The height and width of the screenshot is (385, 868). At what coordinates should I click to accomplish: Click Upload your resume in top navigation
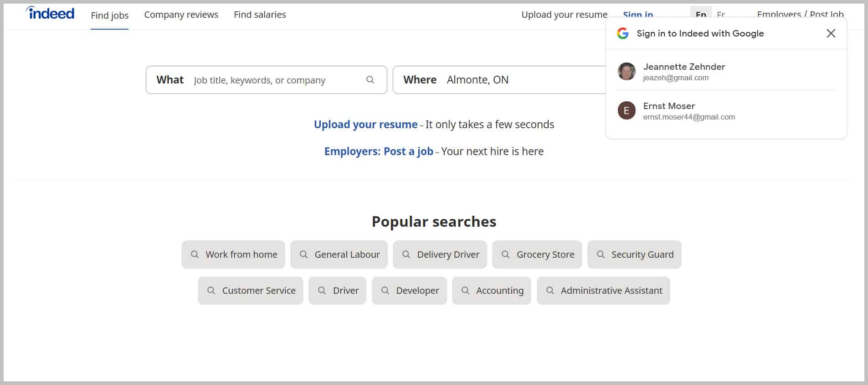[564, 15]
